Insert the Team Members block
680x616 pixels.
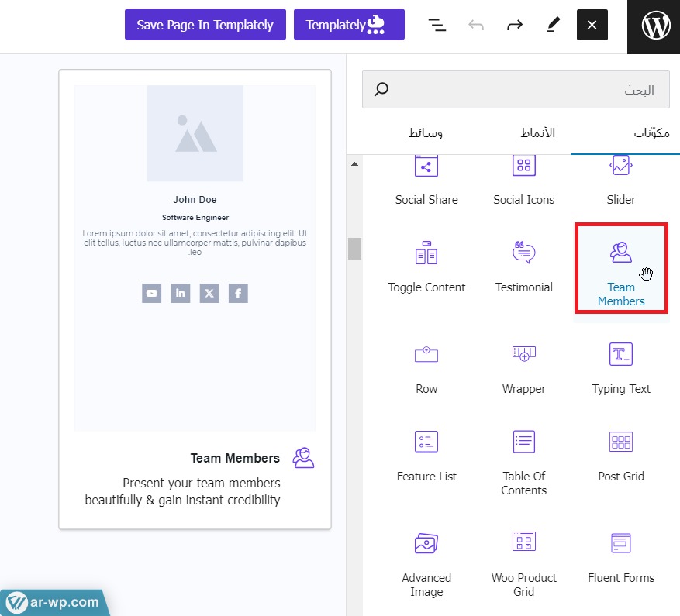pyautogui.click(x=621, y=267)
